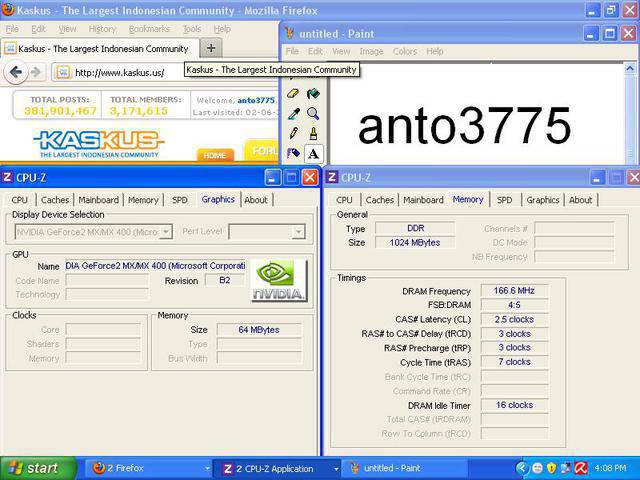640x480 pixels.
Task: Open the yellow security shield tray icon
Action: pos(551,468)
